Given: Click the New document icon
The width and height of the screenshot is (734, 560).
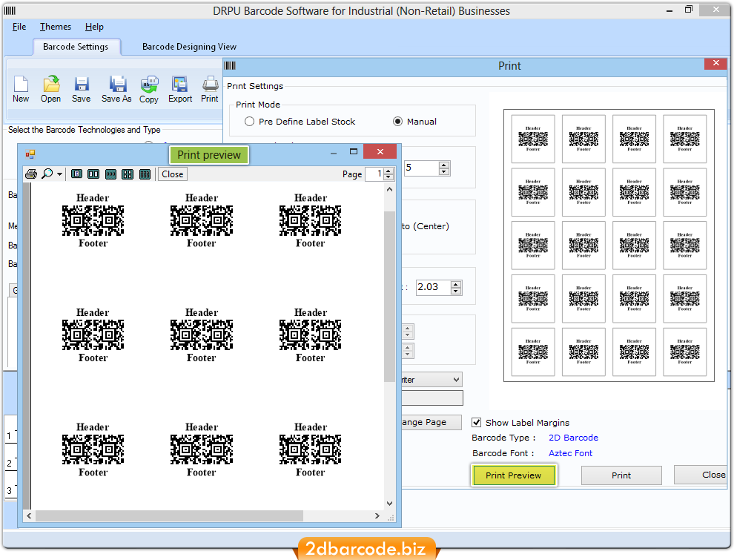Looking at the screenshot, I should (x=21, y=89).
